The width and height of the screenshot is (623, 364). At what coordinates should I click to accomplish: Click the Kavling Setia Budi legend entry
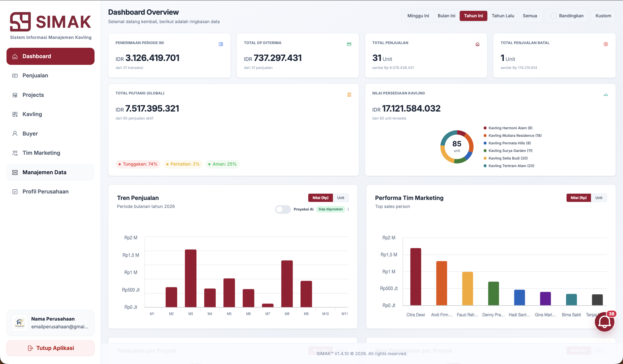click(505, 158)
